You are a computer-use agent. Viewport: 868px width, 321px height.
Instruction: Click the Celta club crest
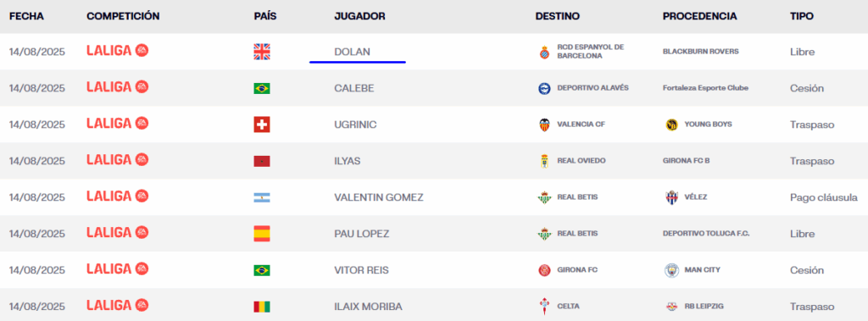coord(545,307)
